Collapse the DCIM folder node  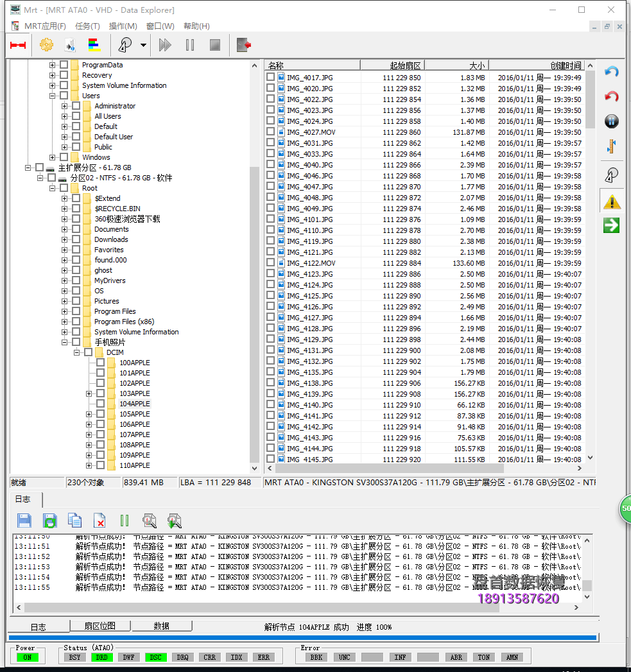click(76, 352)
